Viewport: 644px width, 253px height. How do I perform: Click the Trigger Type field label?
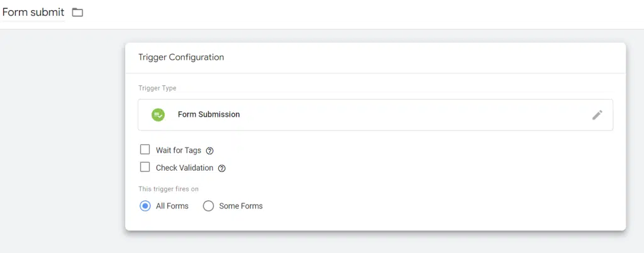pos(157,89)
